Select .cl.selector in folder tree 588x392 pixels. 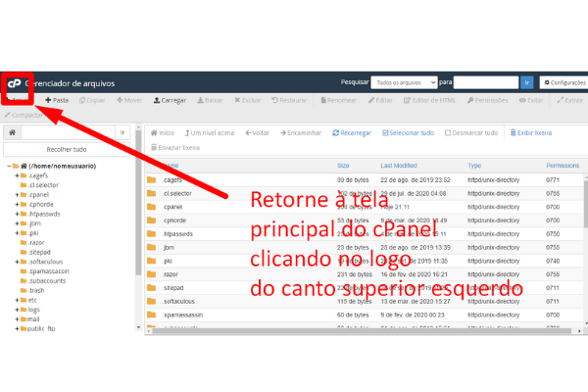click(43, 185)
